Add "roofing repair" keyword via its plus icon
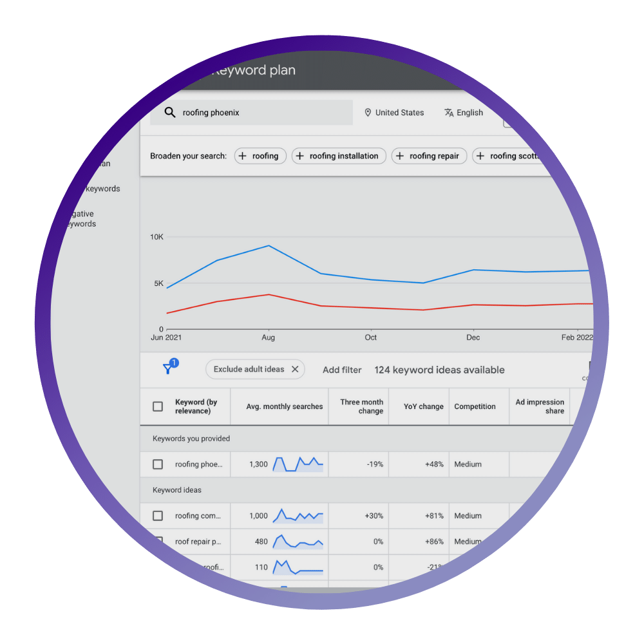 pyautogui.click(x=401, y=156)
